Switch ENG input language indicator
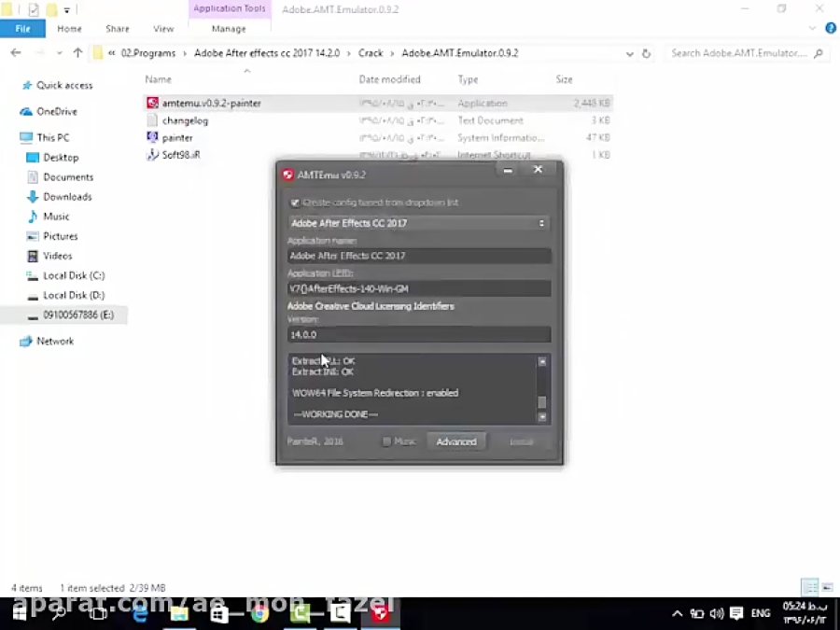Screen dimensions: 840x630 pos(761,613)
